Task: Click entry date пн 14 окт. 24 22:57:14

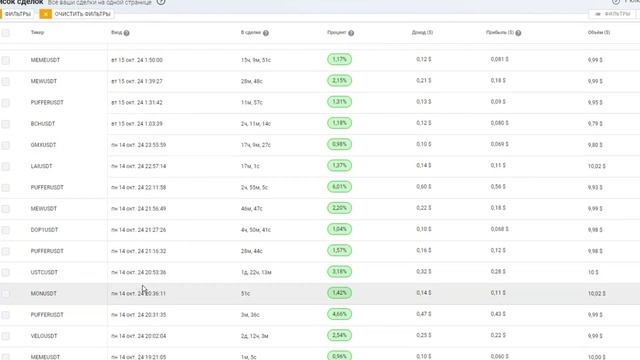Action: pos(138,166)
